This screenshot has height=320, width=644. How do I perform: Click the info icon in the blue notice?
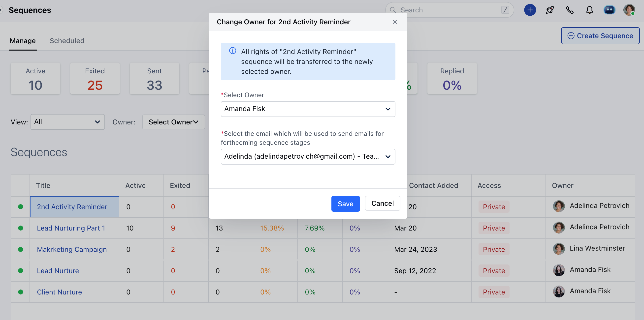pyautogui.click(x=232, y=51)
